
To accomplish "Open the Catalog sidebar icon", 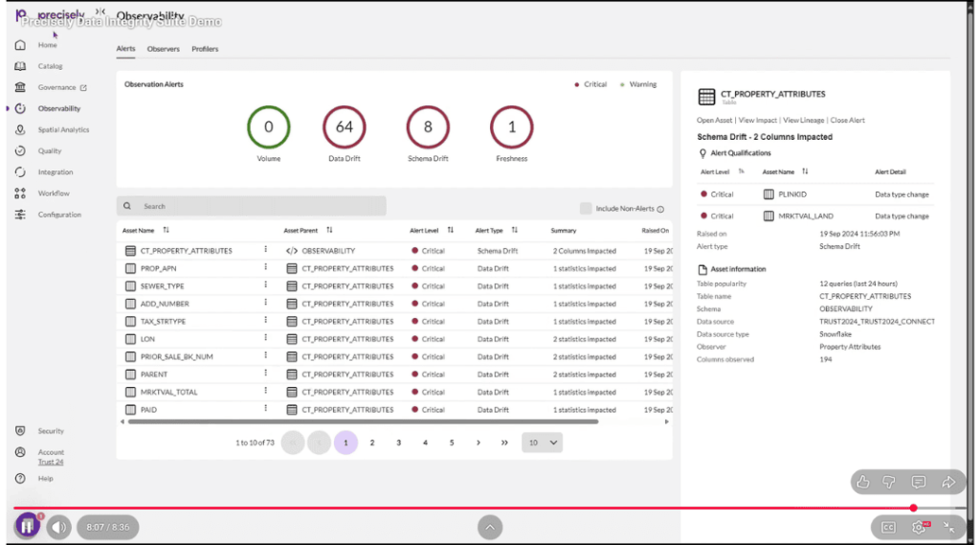I will point(20,66).
